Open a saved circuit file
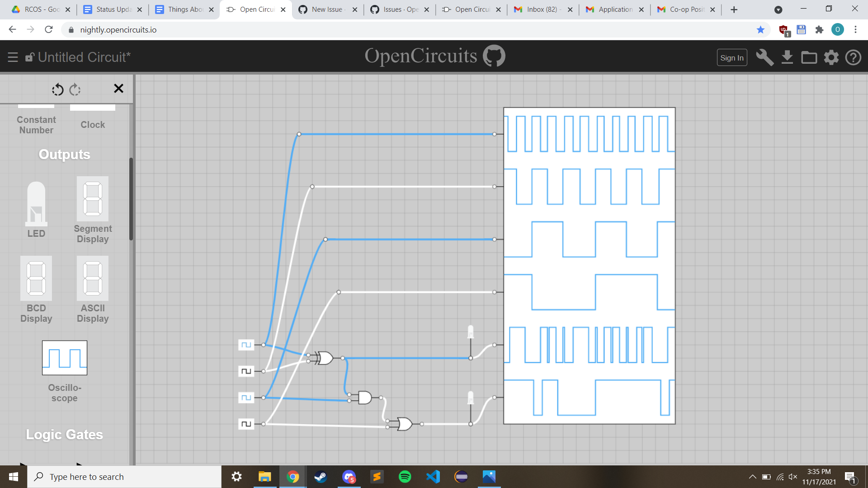 809,57
